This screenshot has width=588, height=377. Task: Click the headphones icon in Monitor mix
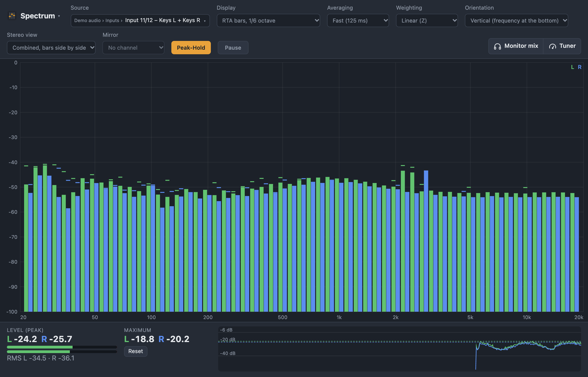pyautogui.click(x=497, y=46)
